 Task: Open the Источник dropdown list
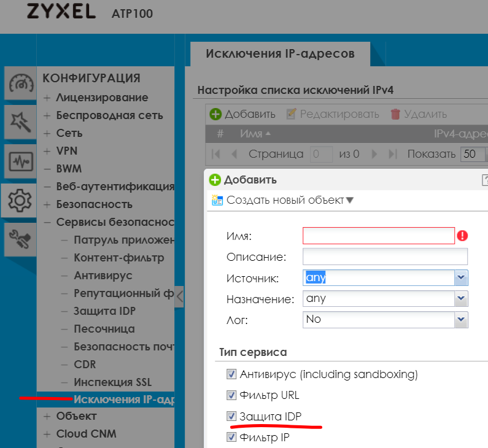461,278
